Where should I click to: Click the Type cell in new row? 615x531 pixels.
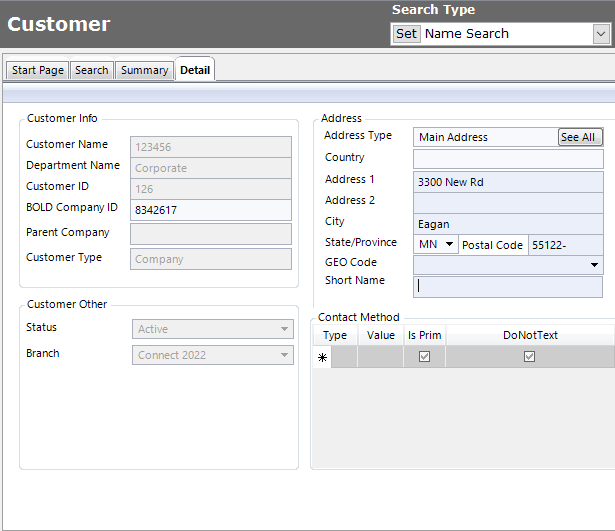tap(344, 357)
